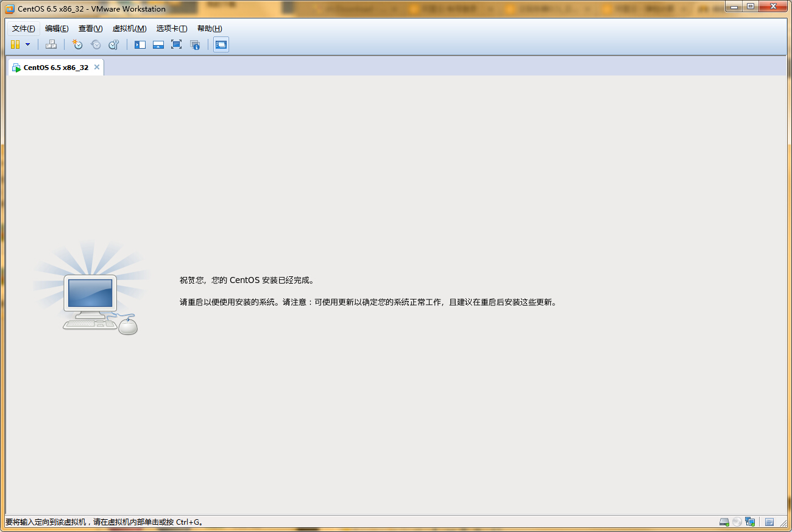The height and width of the screenshot is (532, 792).
Task: Click the pause virtual machine button
Action: coord(15,44)
